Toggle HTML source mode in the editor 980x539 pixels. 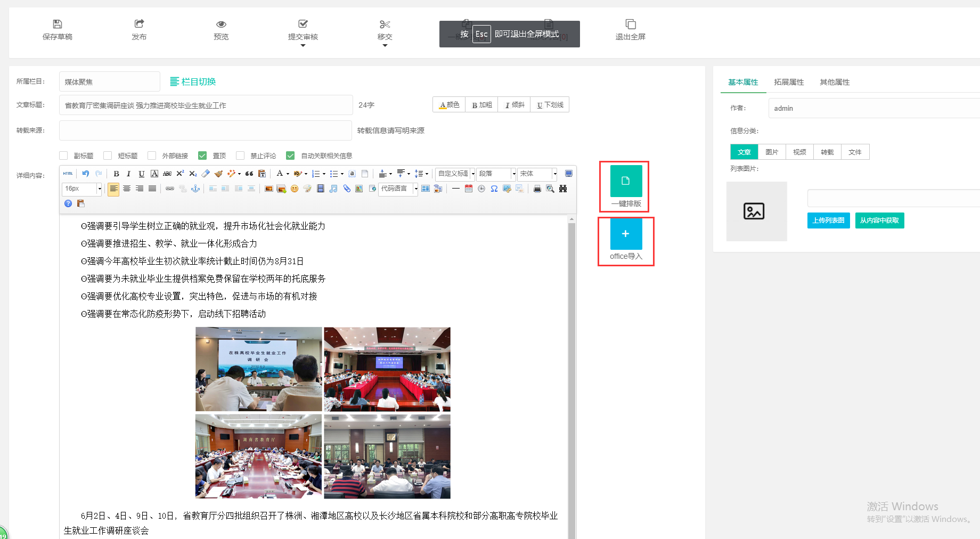click(68, 174)
